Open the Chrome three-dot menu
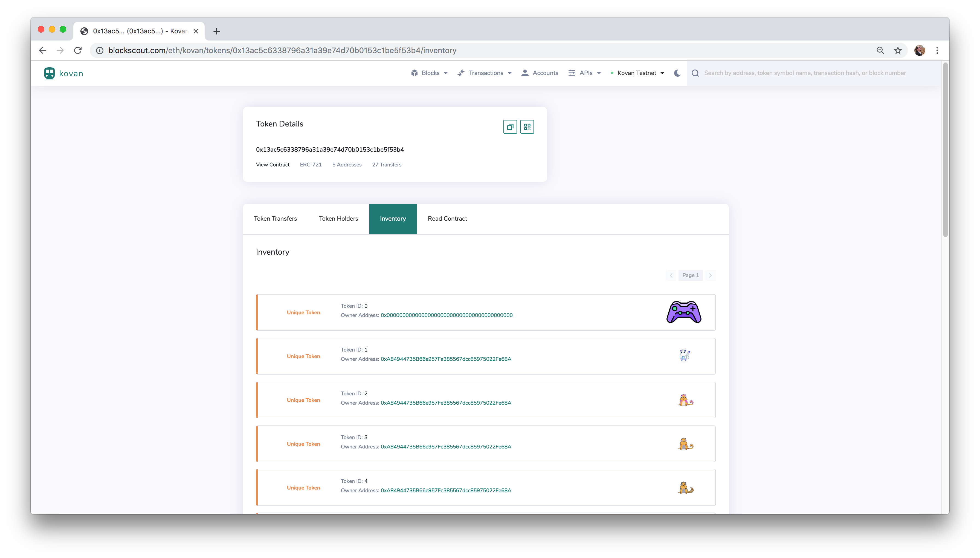The width and height of the screenshot is (980, 558). tap(937, 50)
